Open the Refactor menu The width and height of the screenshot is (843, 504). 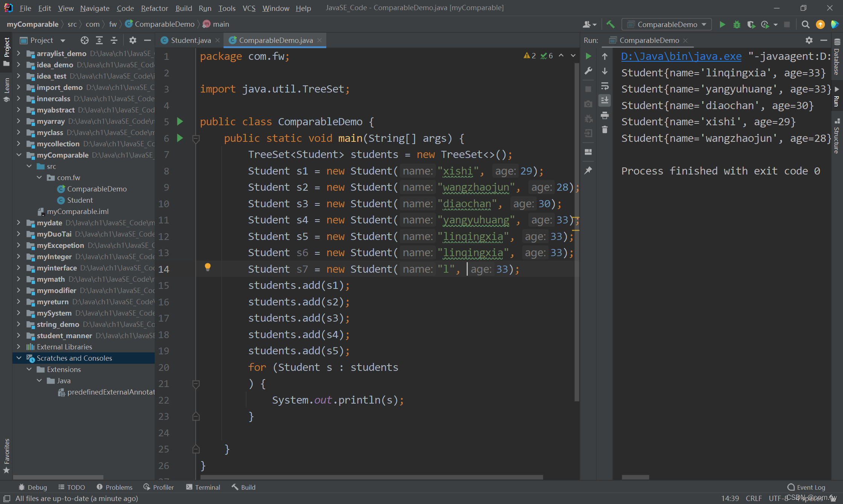tap(154, 8)
